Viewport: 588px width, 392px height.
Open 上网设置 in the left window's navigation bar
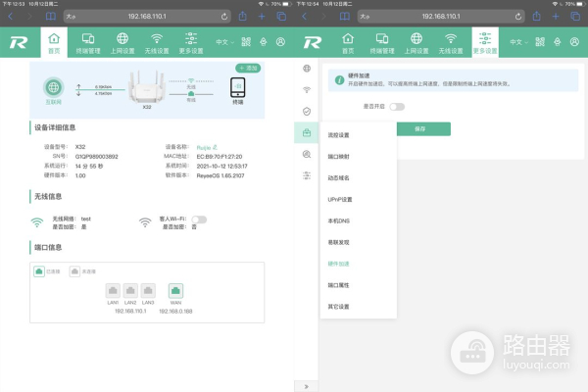pos(122,43)
